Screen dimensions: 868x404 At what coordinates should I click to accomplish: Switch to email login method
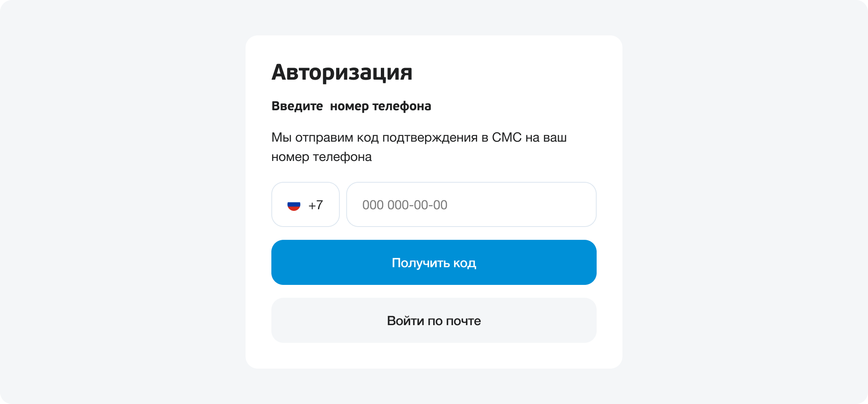434,320
